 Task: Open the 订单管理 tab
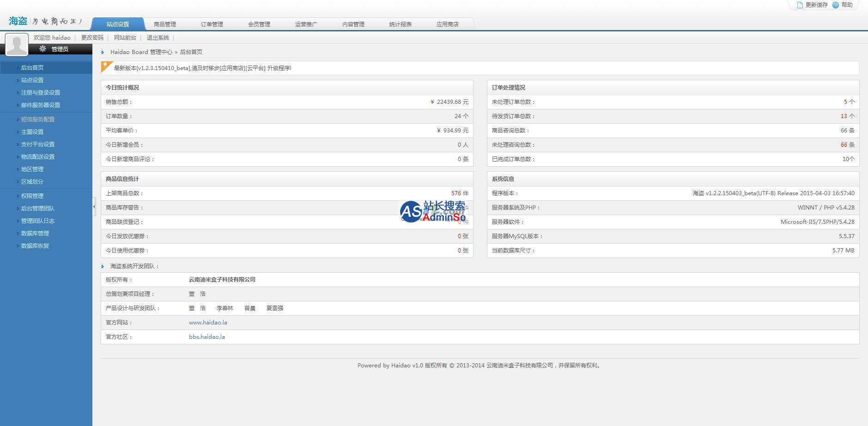tap(212, 24)
